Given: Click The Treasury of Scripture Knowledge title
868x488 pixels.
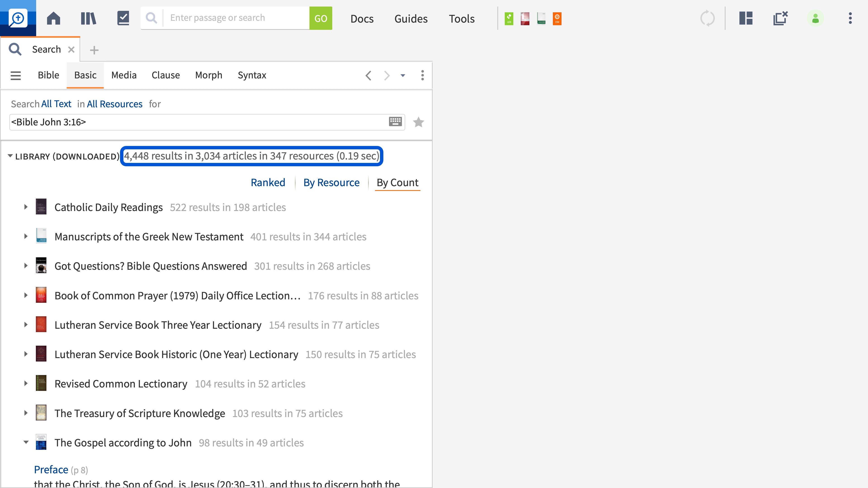Looking at the screenshot, I should click(x=140, y=413).
